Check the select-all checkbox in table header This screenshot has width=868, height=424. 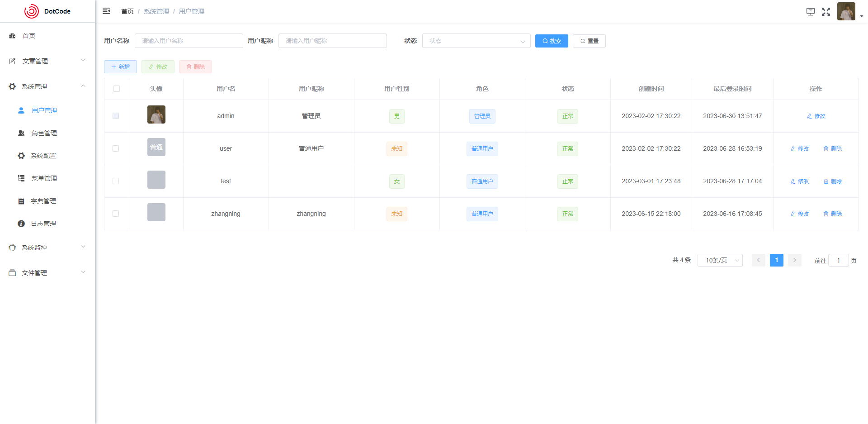click(117, 89)
